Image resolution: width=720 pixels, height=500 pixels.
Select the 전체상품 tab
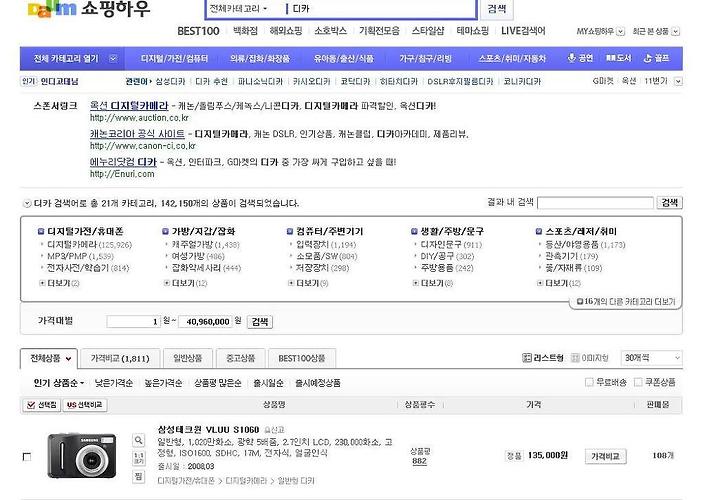[50, 358]
